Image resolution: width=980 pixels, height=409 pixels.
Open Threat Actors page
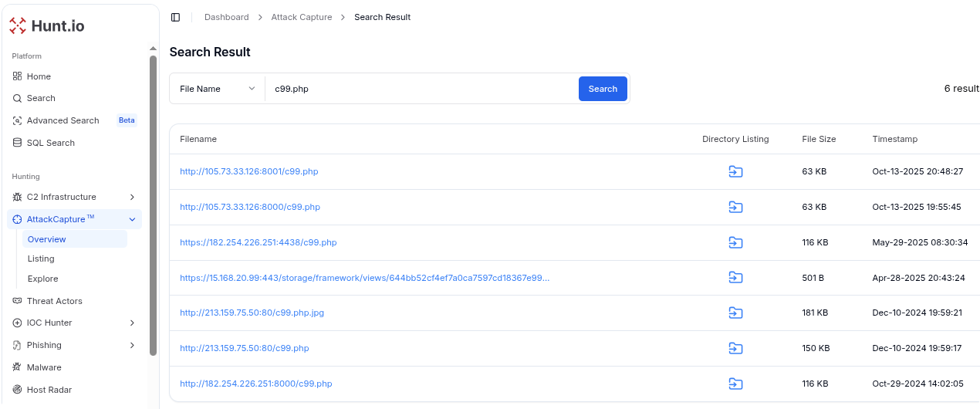54,301
